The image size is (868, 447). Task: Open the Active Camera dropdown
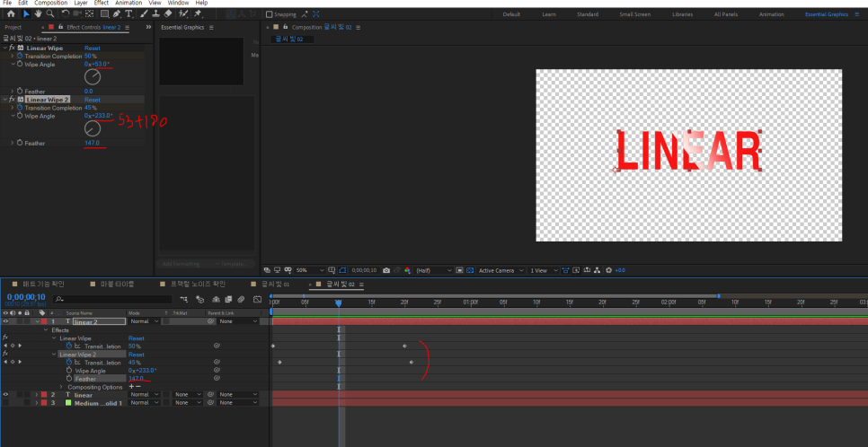coord(501,270)
